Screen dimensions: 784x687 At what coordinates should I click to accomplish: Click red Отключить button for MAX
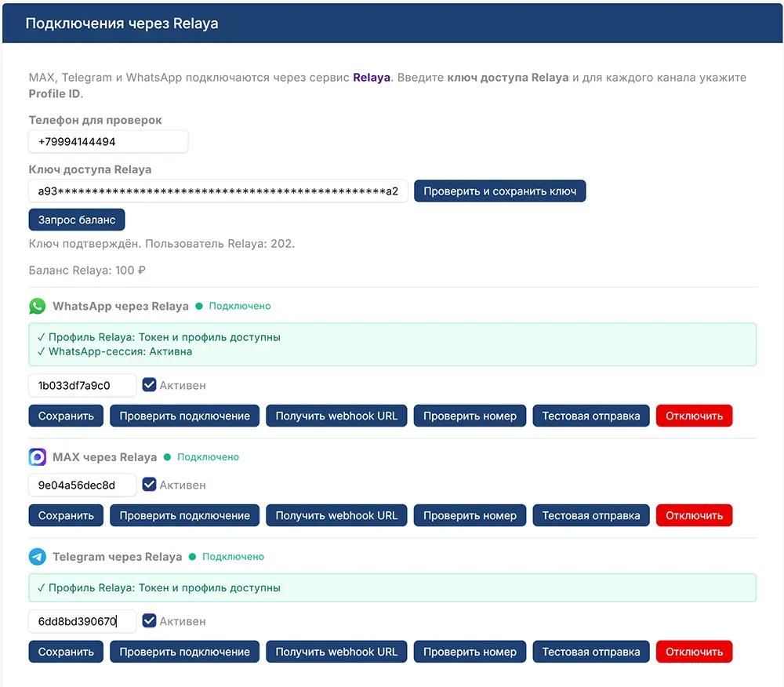(x=694, y=515)
